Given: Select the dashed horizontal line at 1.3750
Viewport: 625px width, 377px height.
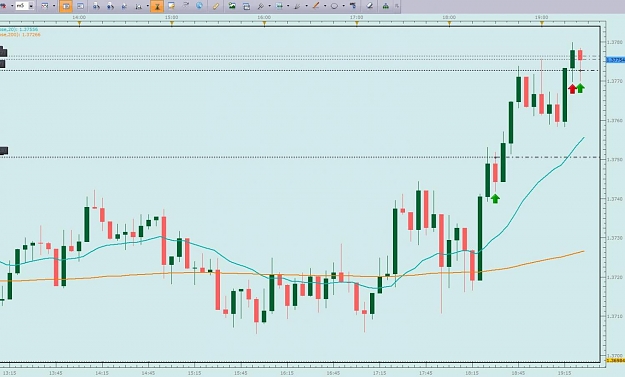Looking at the screenshot, I should click(x=299, y=157).
